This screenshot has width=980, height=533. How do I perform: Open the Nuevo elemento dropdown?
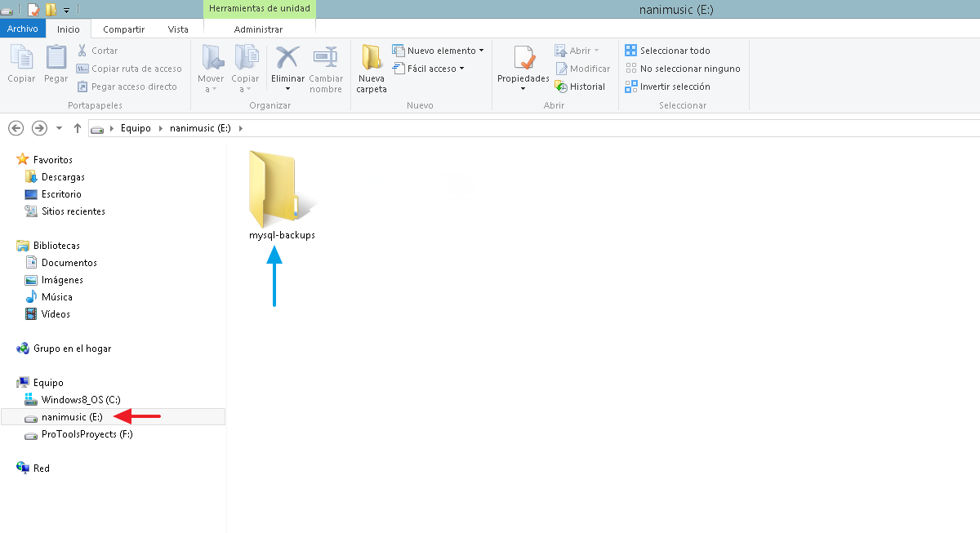click(x=438, y=51)
